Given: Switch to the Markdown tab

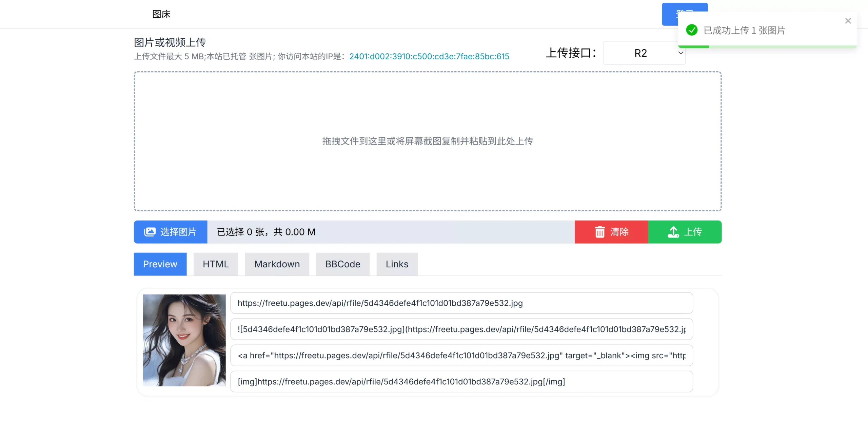Looking at the screenshot, I should (277, 264).
